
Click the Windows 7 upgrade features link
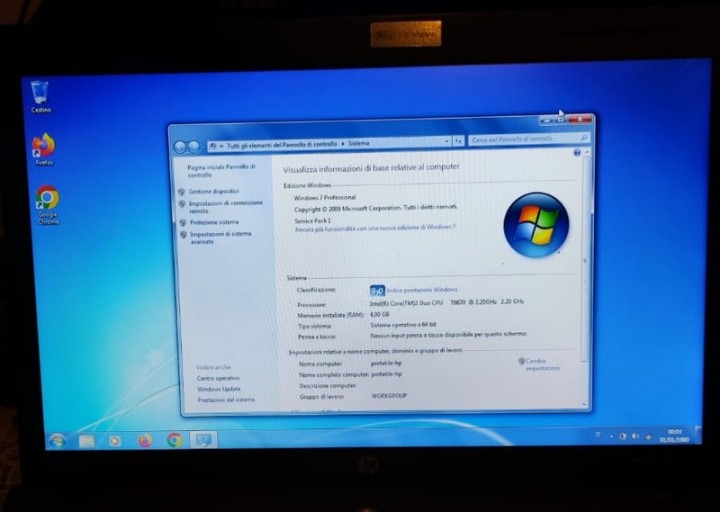(x=375, y=228)
